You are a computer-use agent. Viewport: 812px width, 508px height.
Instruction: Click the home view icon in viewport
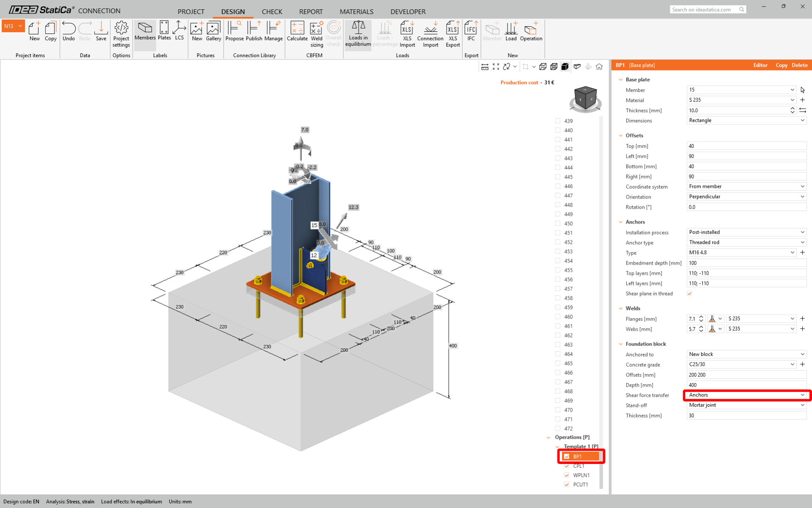pos(599,66)
